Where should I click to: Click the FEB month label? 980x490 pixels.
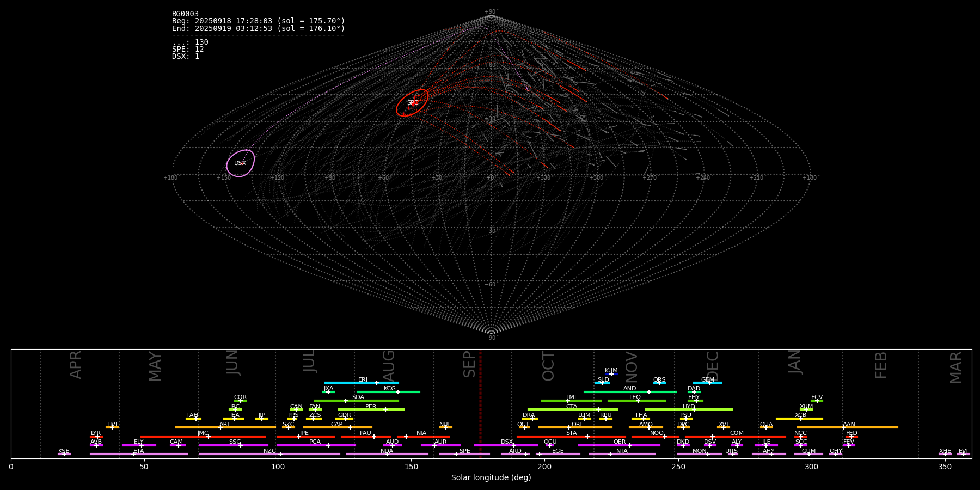(881, 365)
